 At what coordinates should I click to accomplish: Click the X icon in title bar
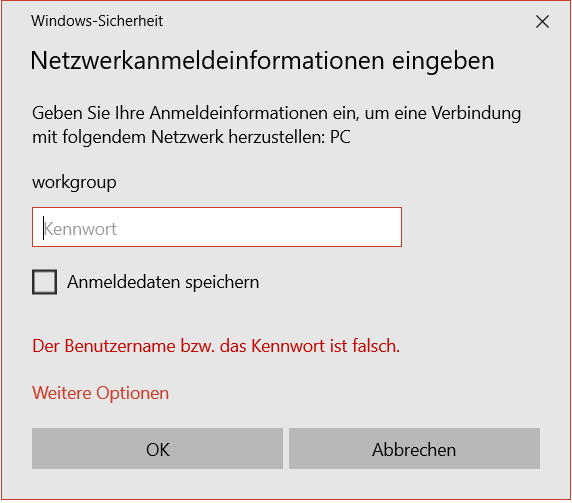click(542, 22)
